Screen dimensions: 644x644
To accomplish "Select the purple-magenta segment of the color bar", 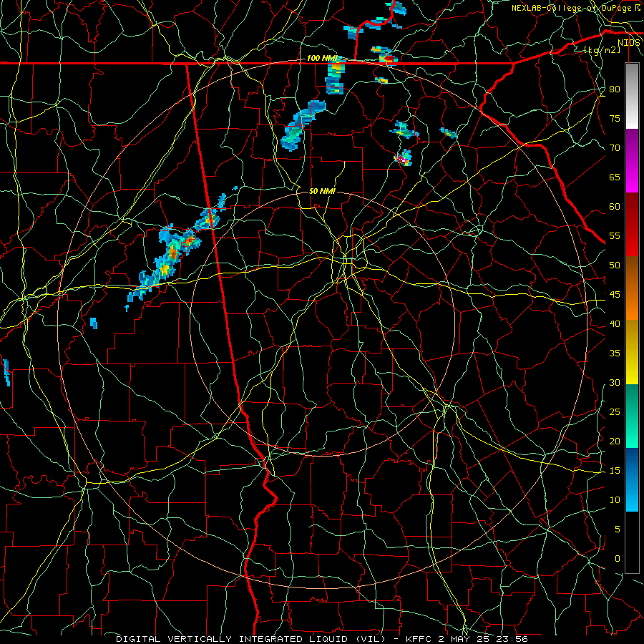I will (x=632, y=160).
